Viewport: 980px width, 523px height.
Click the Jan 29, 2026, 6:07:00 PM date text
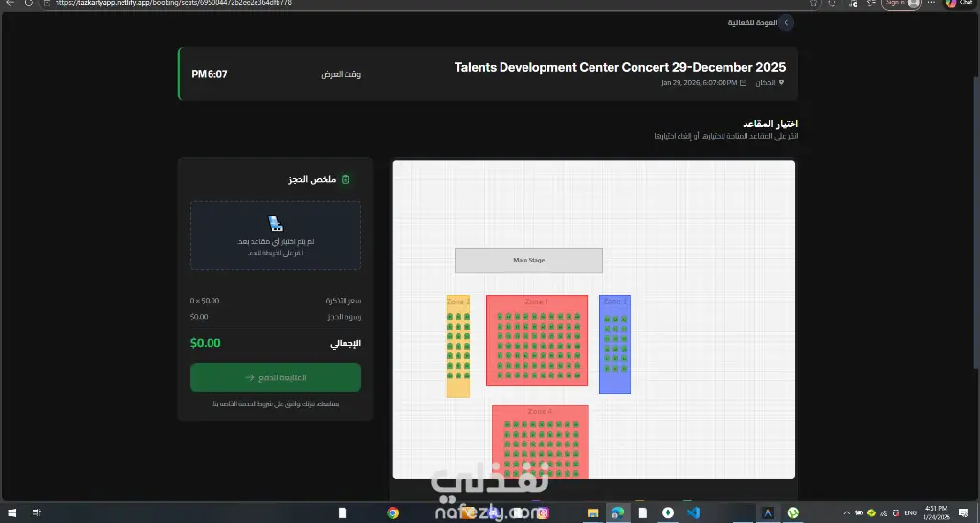tap(700, 82)
